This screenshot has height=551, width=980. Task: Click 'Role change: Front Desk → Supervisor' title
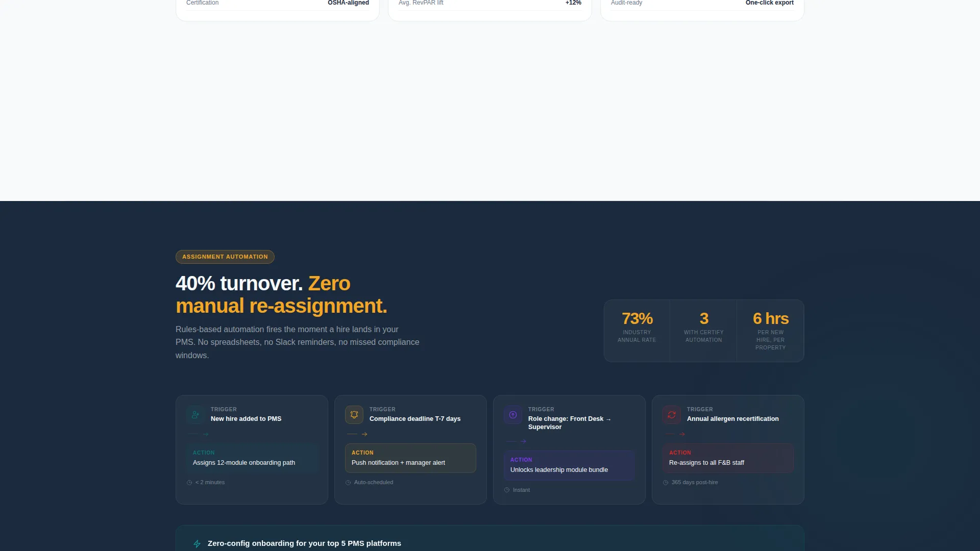point(570,423)
